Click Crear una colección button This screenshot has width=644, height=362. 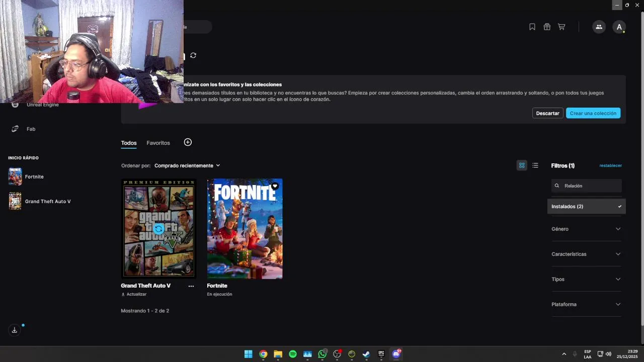coord(593,113)
